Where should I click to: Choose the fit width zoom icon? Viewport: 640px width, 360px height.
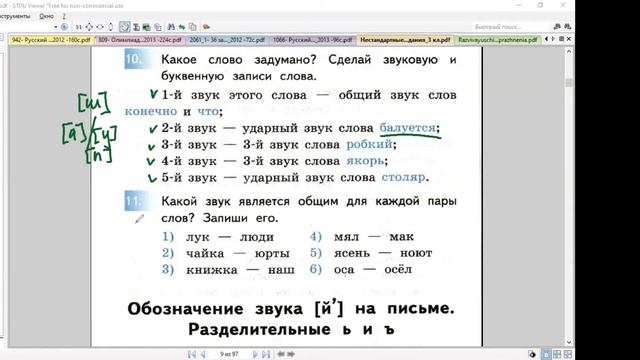100,27
